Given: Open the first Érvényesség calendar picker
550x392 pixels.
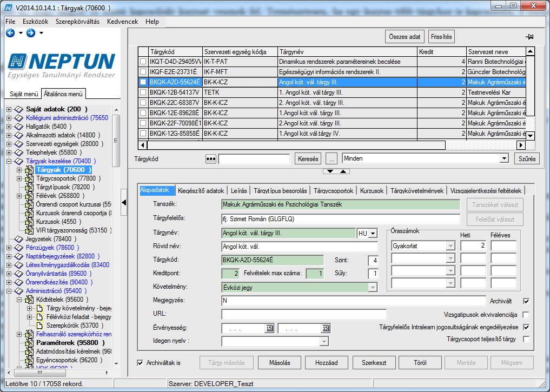Looking at the screenshot, I should 269,328.
